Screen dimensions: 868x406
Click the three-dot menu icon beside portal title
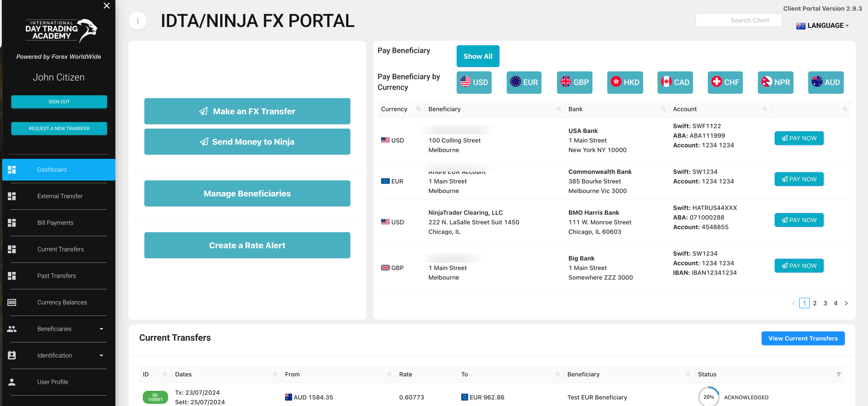click(138, 21)
